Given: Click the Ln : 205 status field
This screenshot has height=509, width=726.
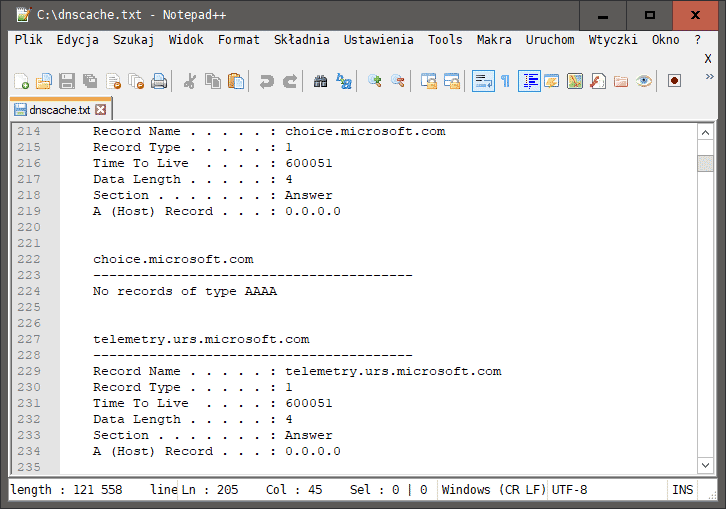Looking at the screenshot, I should pyautogui.click(x=209, y=490).
